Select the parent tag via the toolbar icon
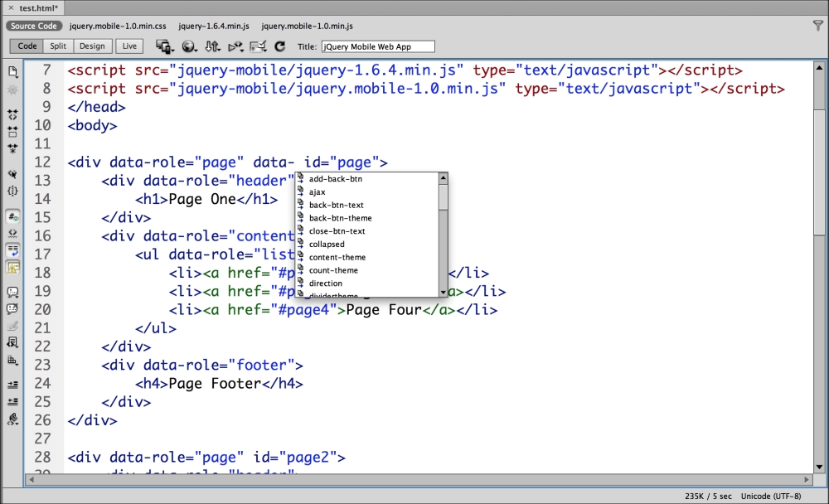The image size is (829, 504). [12, 174]
